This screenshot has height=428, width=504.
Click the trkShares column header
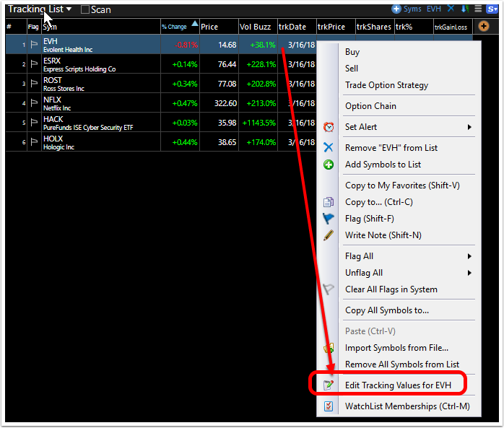pos(375,27)
